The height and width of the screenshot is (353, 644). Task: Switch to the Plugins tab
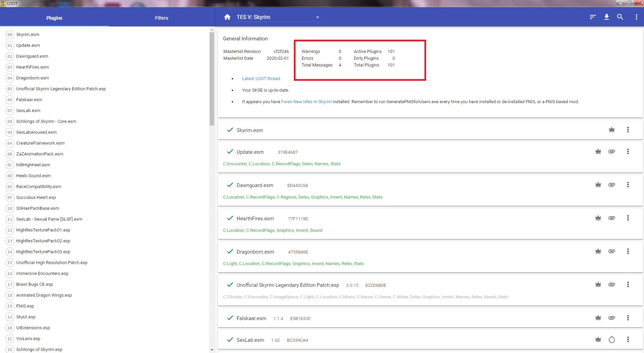[x=54, y=18]
